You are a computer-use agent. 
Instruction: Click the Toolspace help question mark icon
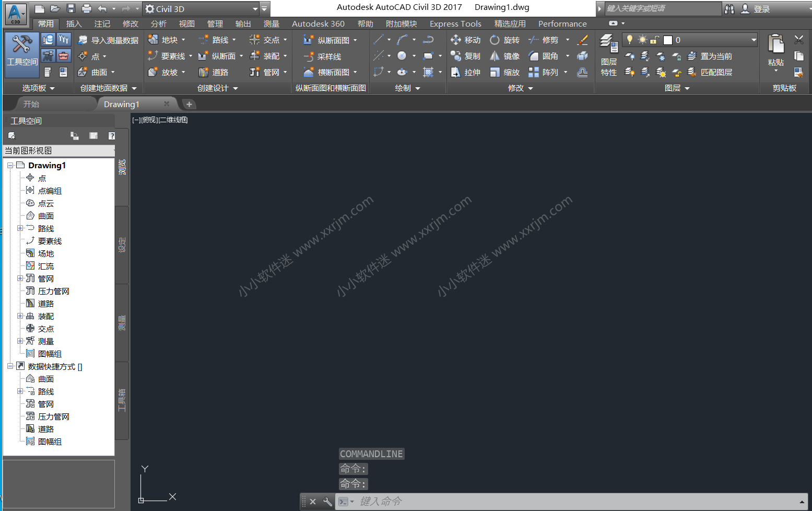(x=111, y=136)
